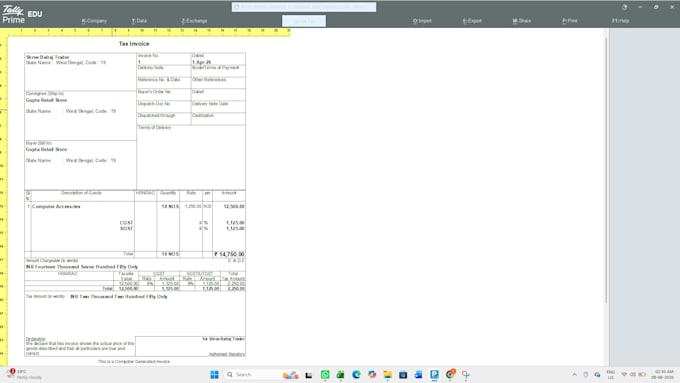Image resolution: width=680 pixels, height=383 pixels.
Task: Click the top bar icon left of minimize
Action: (624, 7)
